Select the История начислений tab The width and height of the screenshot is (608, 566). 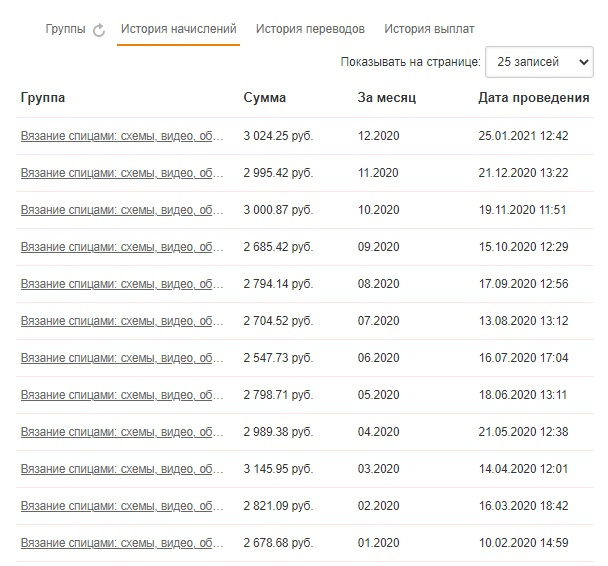[178, 29]
